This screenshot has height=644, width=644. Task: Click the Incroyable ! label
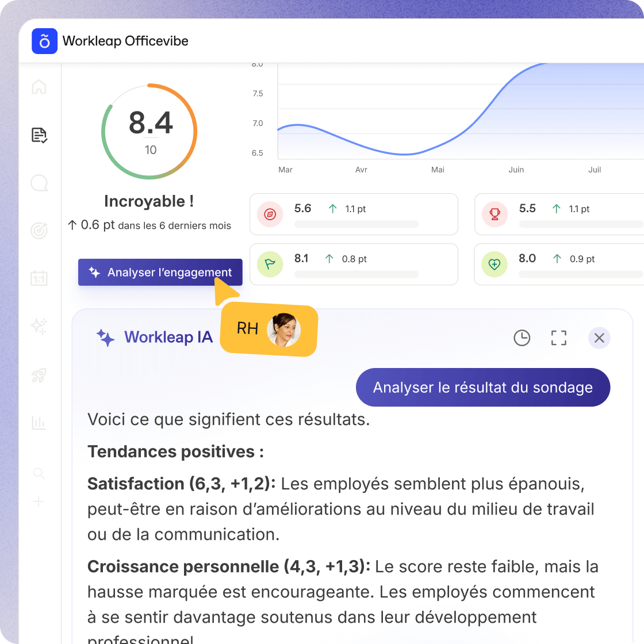pos(149,201)
